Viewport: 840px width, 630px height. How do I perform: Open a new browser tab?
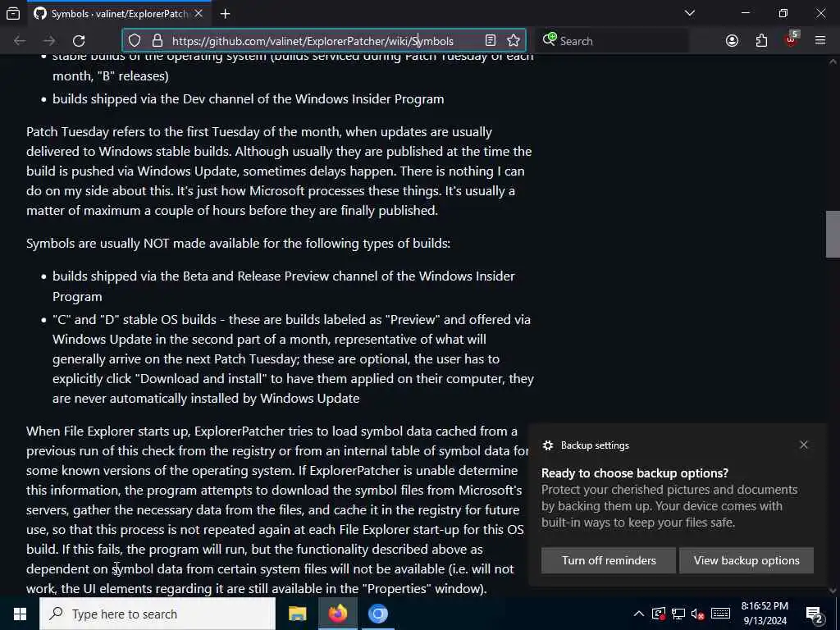[x=226, y=13]
